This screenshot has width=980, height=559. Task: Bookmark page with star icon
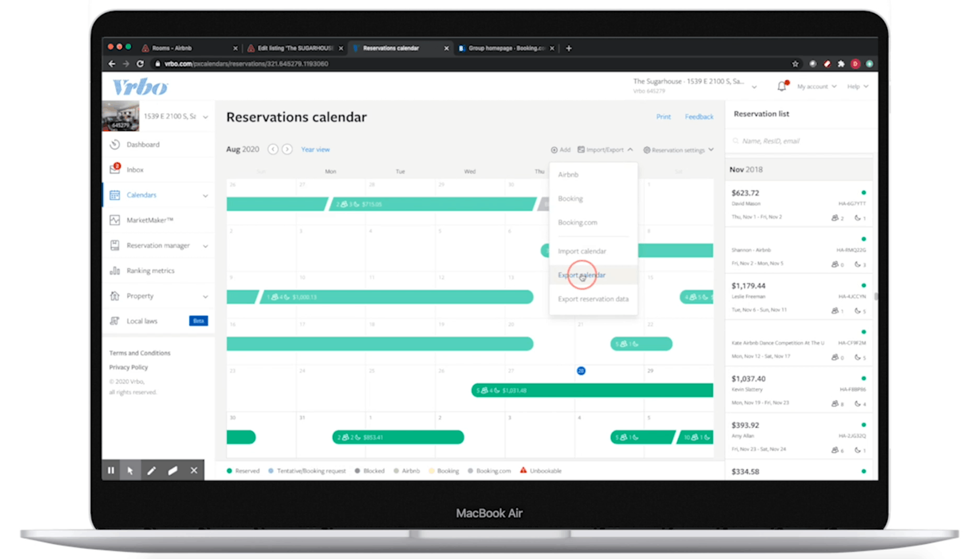point(795,64)
